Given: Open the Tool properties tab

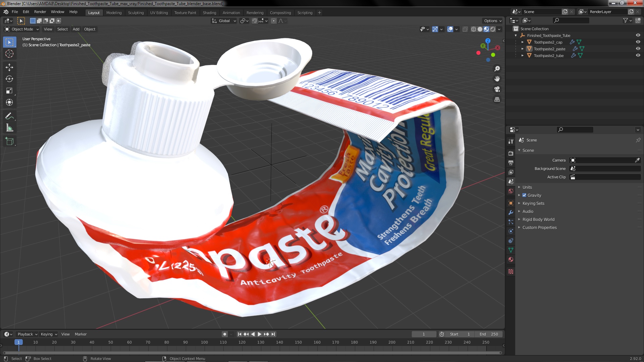Looking at the screenshot, I should [511, 141].
